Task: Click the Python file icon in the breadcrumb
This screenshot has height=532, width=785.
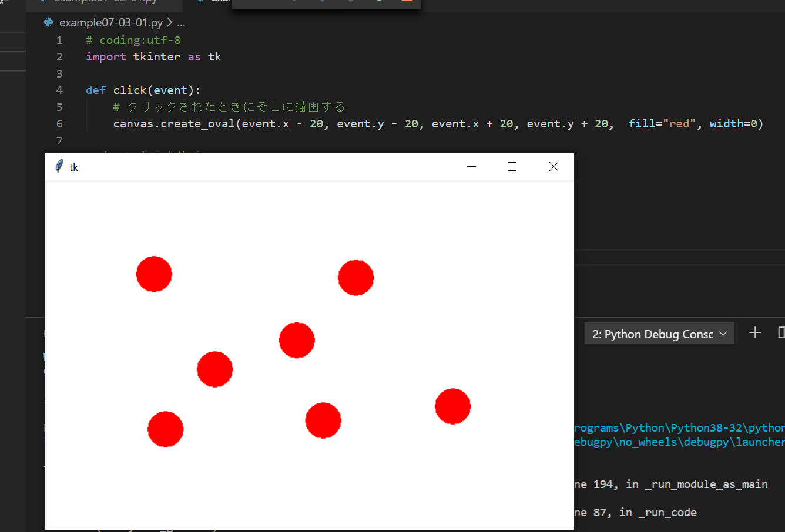Action: click(49, 23)
